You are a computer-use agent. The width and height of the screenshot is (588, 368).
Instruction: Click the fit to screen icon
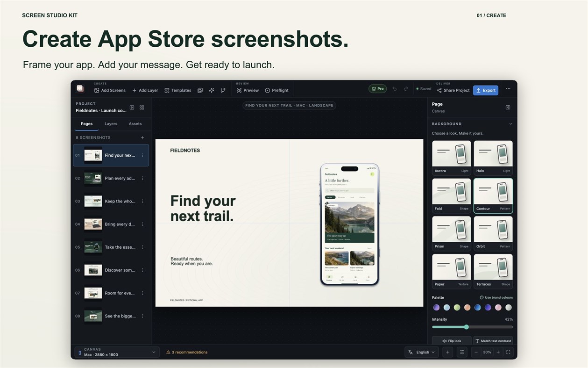point(508,352)
